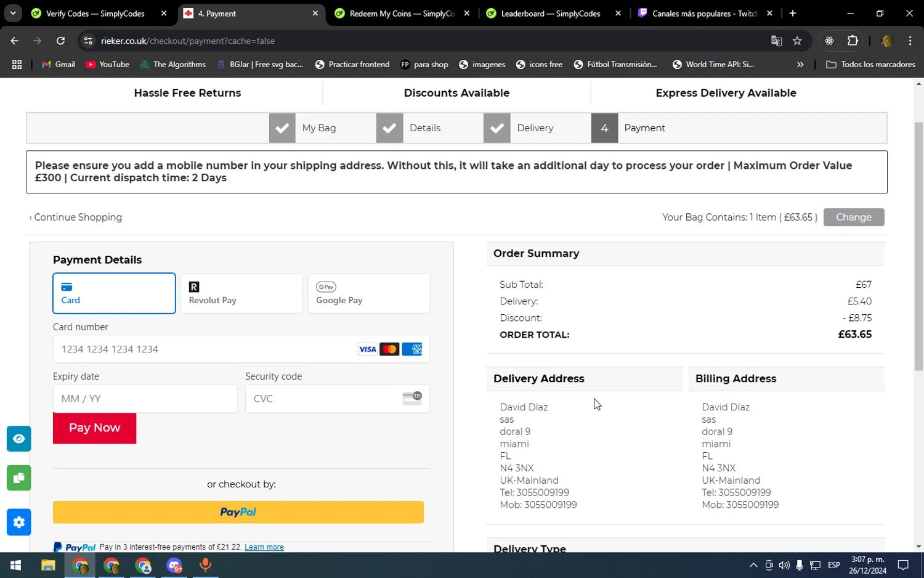Open Google Translate icon in address bar
This screenshot has height=578, width=924.
coord(776,41)
